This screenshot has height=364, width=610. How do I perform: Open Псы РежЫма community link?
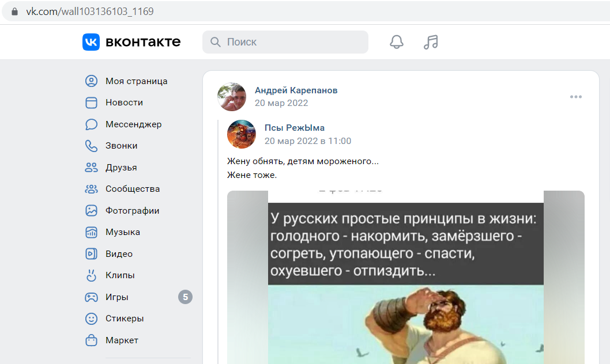click(x=295, y=128)
